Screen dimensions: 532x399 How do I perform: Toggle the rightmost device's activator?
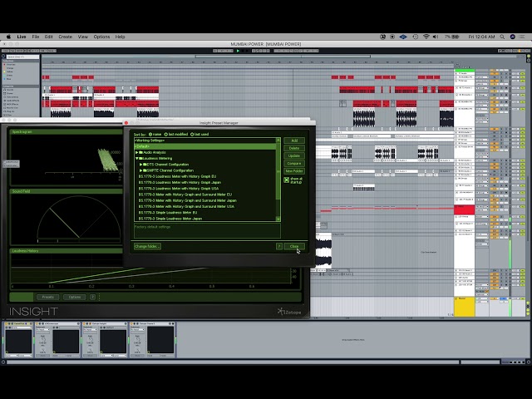133,323
